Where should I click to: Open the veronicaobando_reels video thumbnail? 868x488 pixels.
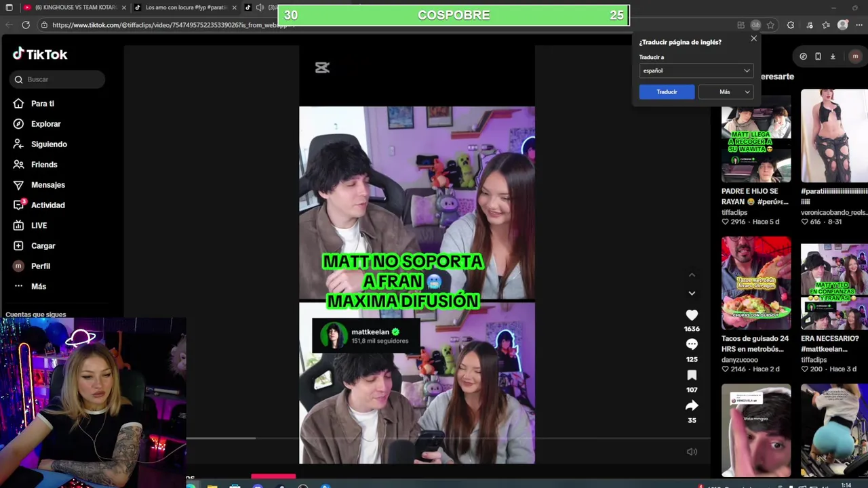(834, 136)
